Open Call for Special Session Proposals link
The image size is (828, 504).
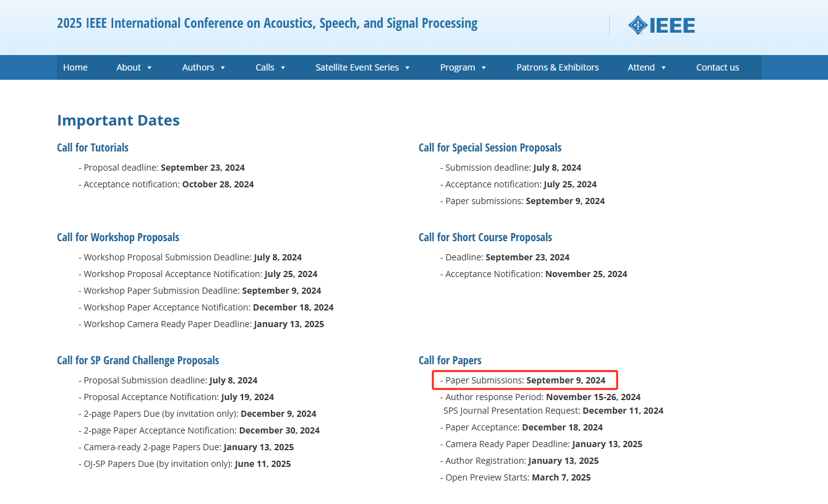490,148
